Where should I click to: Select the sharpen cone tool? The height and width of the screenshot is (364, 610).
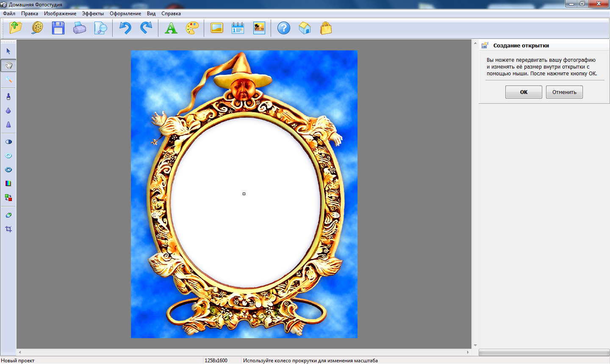pos(8,124)
